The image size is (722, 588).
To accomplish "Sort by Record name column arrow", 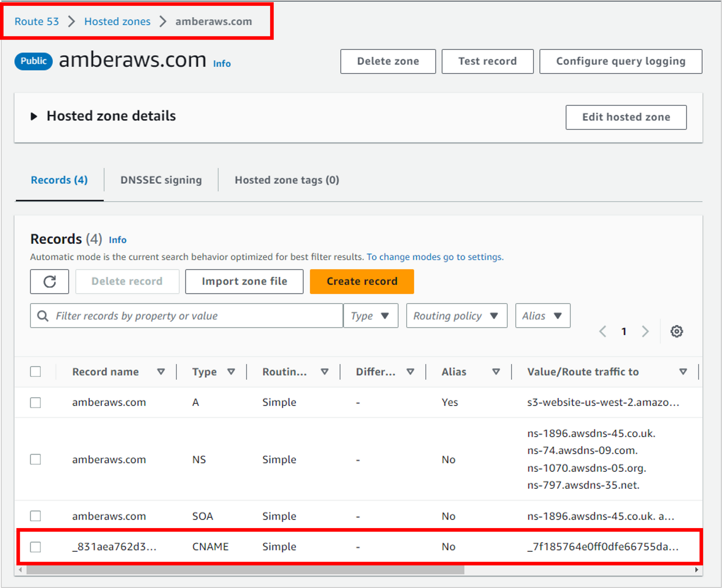I will 161,372.
